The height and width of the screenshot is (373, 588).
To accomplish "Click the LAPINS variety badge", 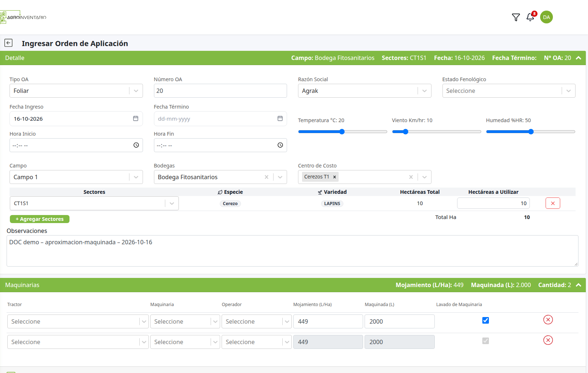I will click(x=332, y=204).
